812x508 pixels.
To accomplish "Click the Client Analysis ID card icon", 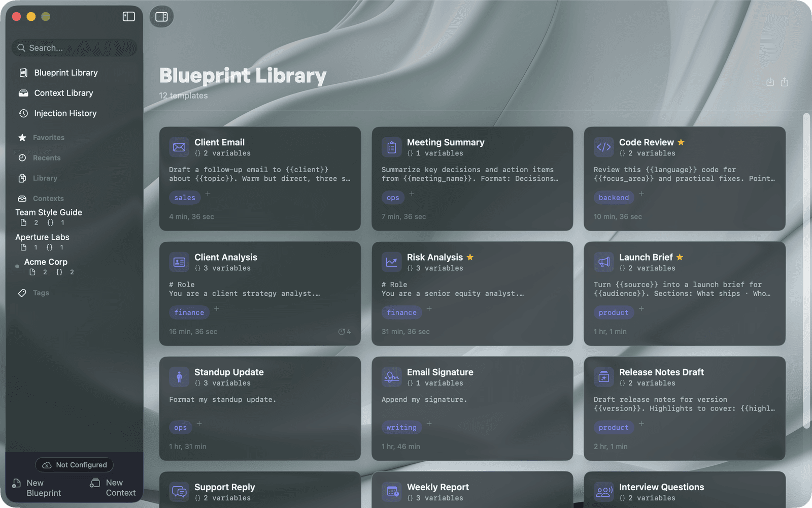I will [x=179, y=262].
